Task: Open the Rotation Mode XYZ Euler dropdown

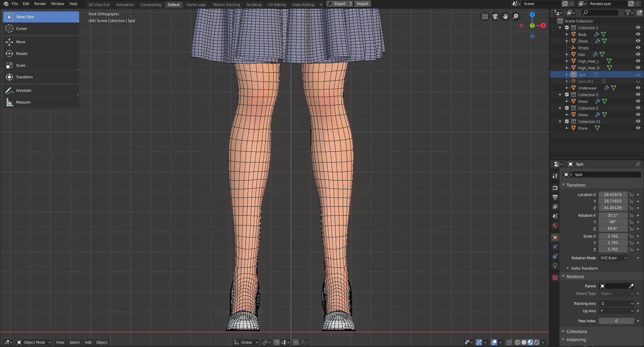Action: (x=613, y=258)
